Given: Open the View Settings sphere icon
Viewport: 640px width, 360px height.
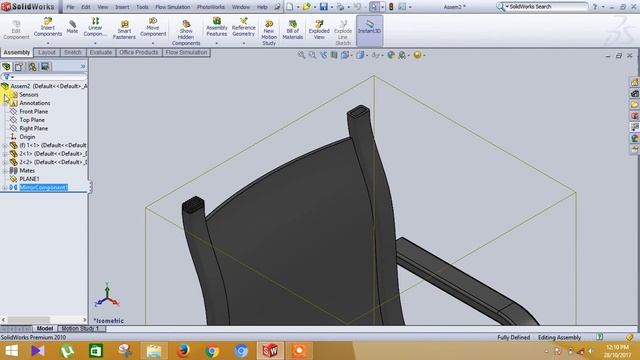Looking at the screenshot, I should tap(417, 55).
